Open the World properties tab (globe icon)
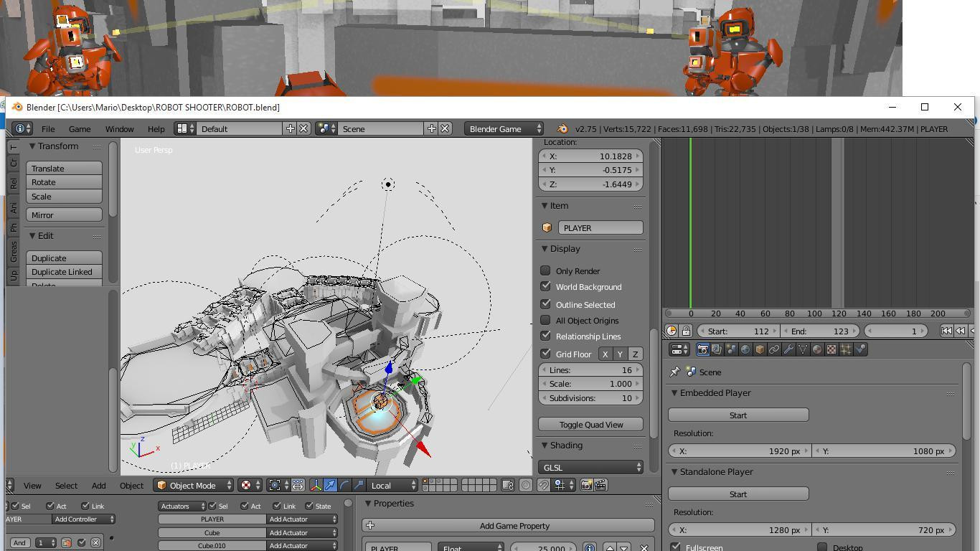Screen dimensions: 980x551 coord(745,349)
